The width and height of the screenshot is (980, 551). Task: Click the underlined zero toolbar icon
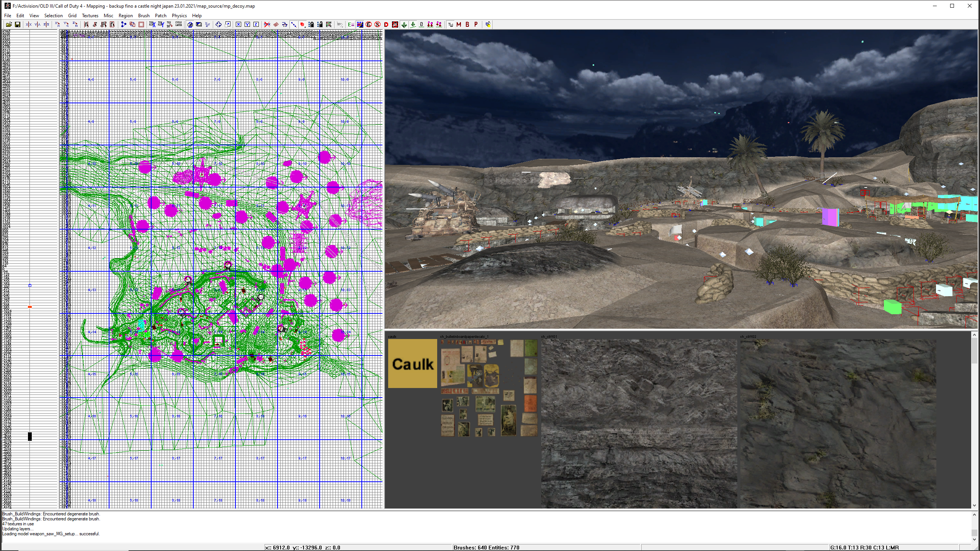pos(421,24)
